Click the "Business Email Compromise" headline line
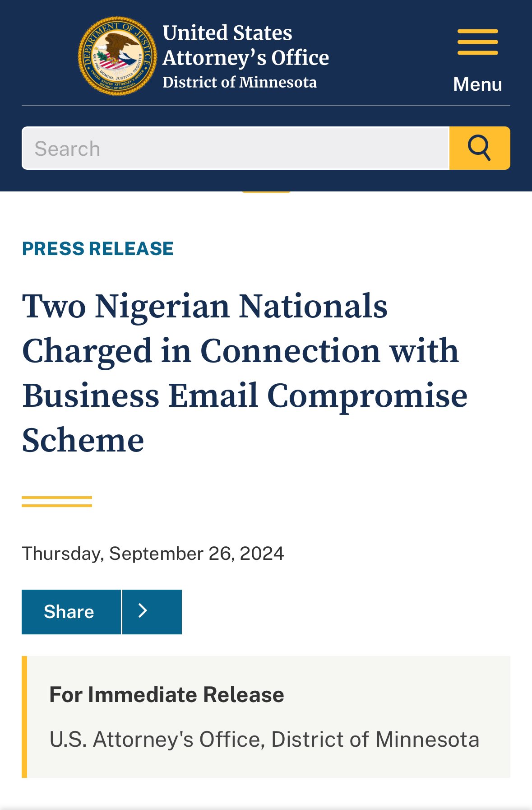Screen dimensions: 532x810 tap(245, 396)
